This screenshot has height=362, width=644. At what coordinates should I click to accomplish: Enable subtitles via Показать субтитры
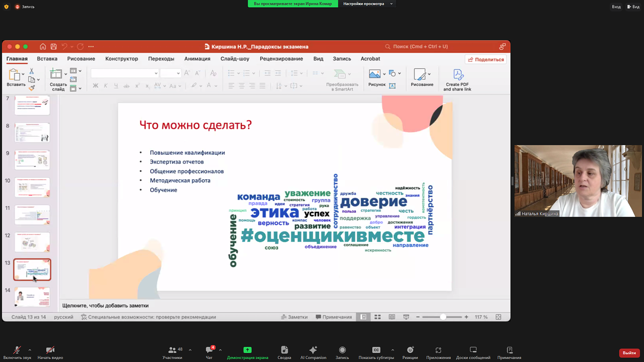[x=376, y=352]
